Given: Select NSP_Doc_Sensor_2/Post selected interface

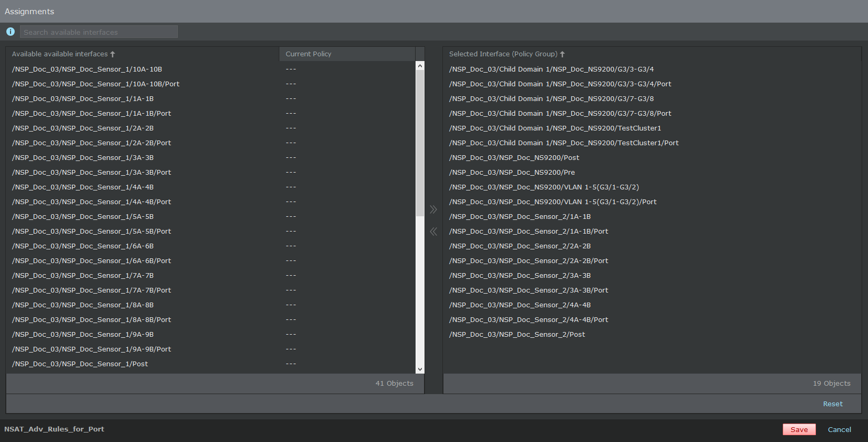Looking at the screenshot, I should (652, 334).
